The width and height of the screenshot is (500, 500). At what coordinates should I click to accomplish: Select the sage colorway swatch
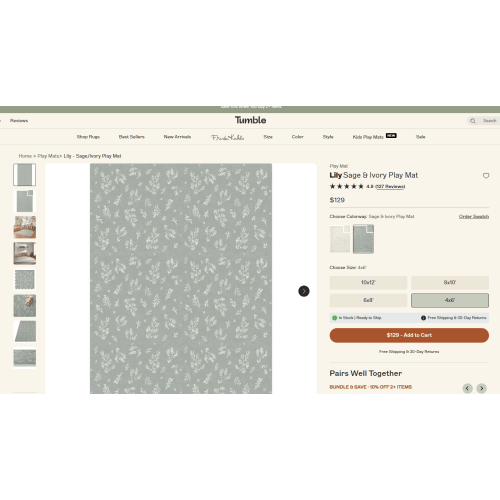[363, 239]
